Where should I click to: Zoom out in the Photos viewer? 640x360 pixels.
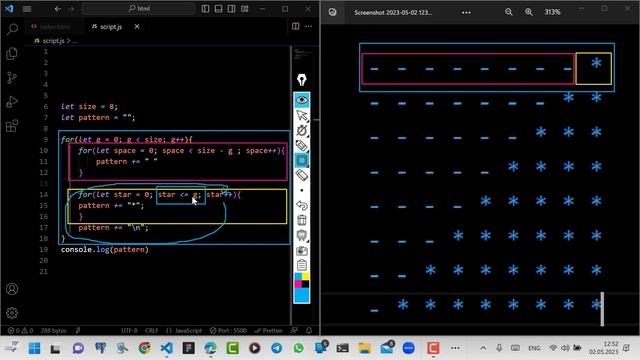pyautogui.click(x=509, y=12)
